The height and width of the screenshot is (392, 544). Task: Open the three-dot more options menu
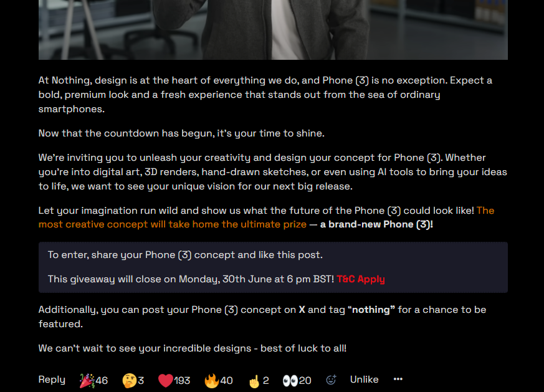398,379
